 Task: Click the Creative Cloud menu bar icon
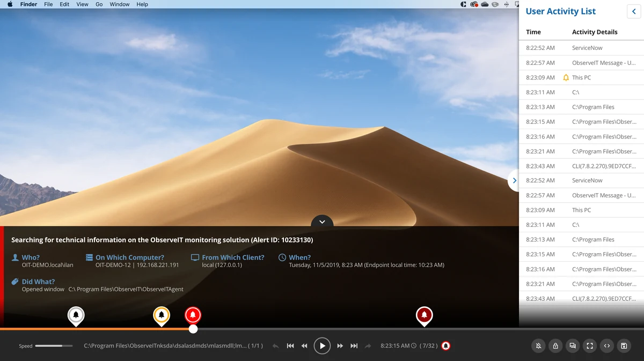[474, 4]
